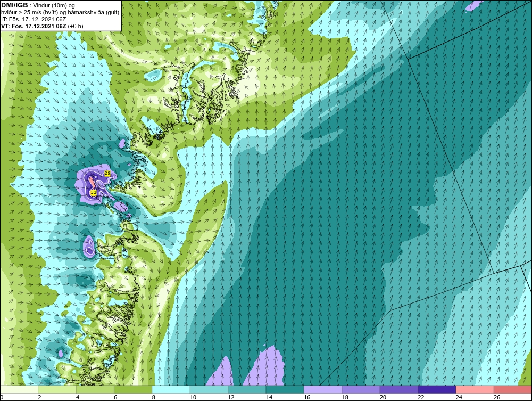Select the 2–4 m/s light green swatch
The width and height of the screenshot is (532, 401).
pos(57,389)
